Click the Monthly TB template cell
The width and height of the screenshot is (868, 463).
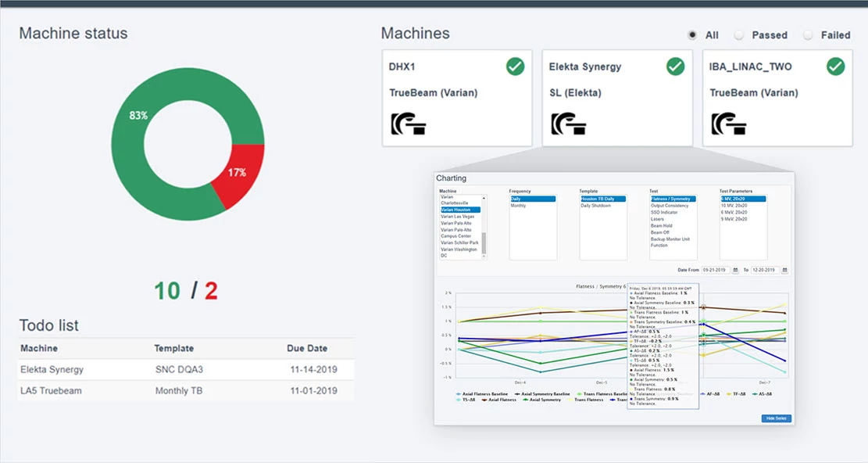point(179,390)
